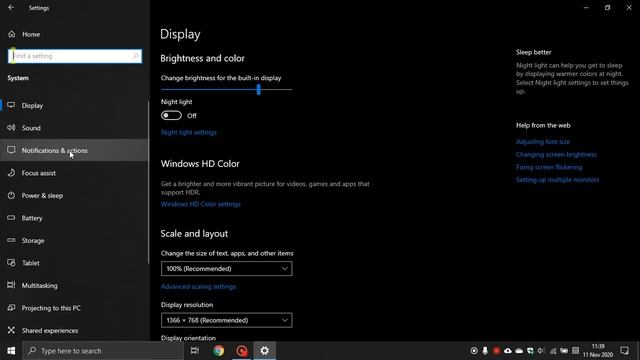Screen dimensions: 640x360
Task: Click the taskbar Type here to search box
Action: click(103, 351)
